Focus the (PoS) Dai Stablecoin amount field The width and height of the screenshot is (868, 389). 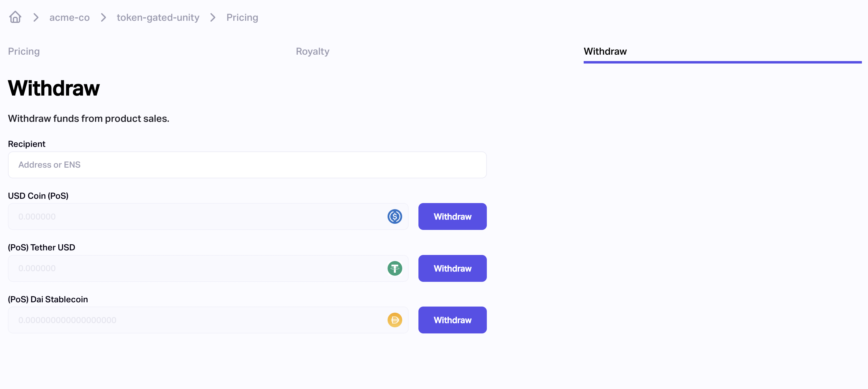208,320
